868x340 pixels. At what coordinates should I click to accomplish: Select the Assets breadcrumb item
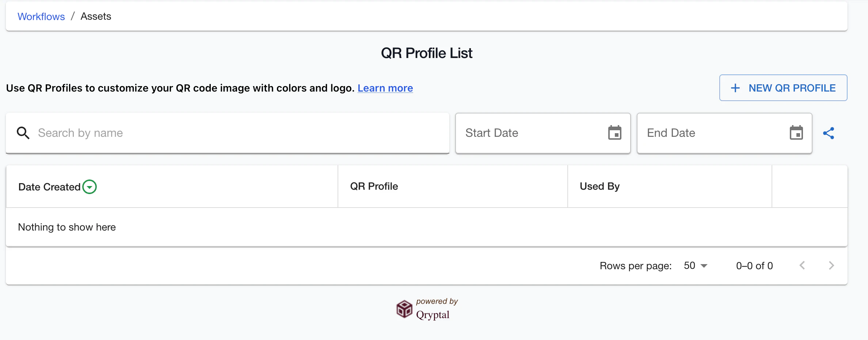tap(96, 16)
